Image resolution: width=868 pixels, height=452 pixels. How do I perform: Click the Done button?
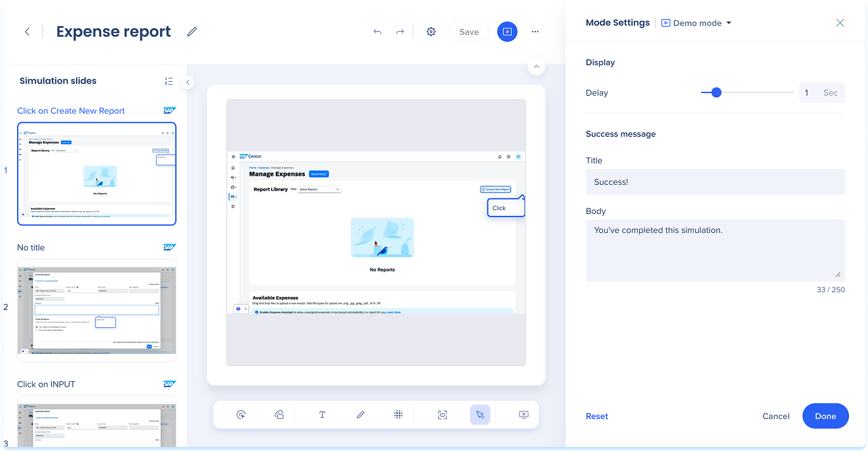coord(825,416)
